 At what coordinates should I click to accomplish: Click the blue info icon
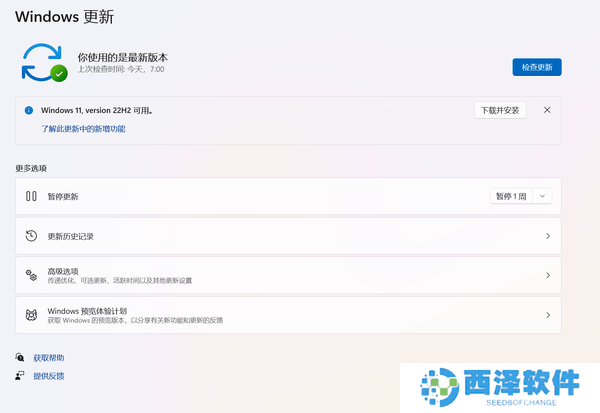tap(29, 110)
